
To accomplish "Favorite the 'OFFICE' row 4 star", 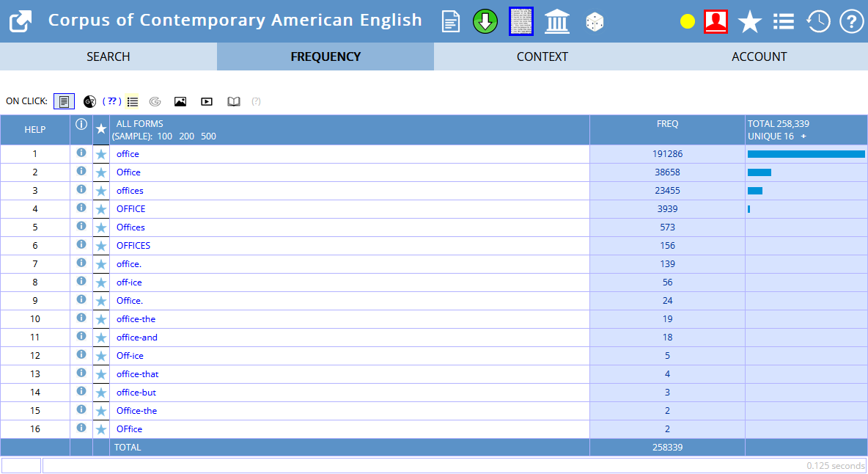I will tap(100, 209).
